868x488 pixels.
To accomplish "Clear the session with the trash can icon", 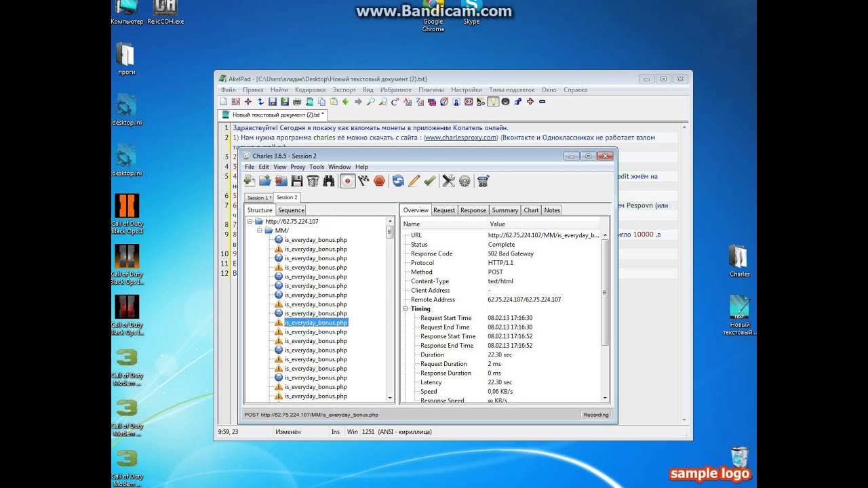I will pyautogui.click(x=313, y=181).
